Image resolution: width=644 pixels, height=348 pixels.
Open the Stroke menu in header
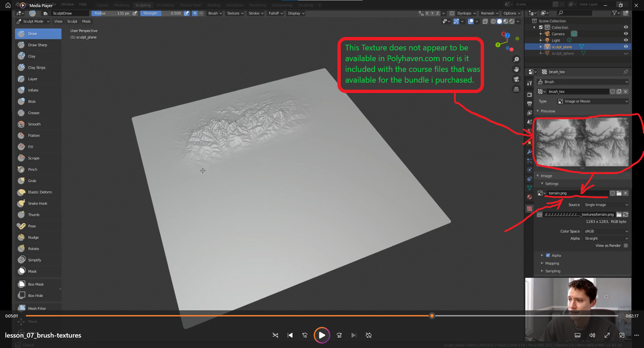(x=256, y=13)
